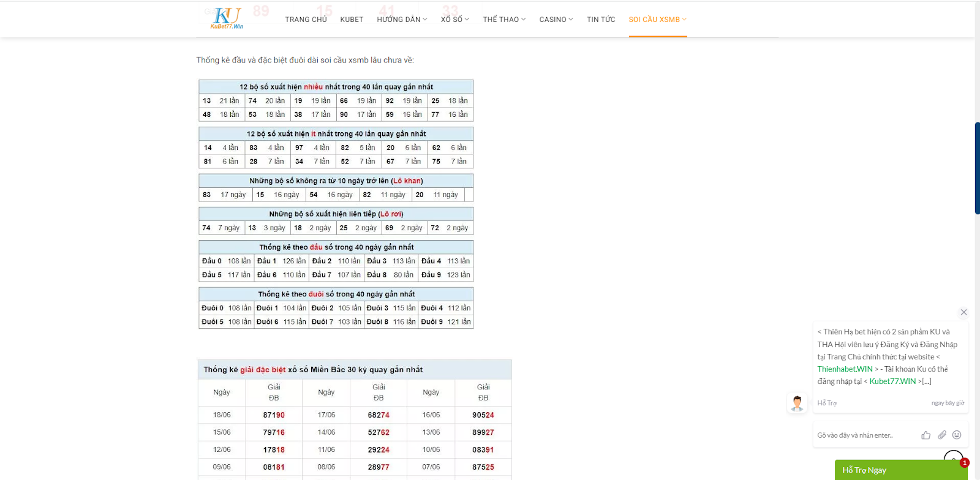980x480 pixels.
Task: Click special prize number 79716
Action: [x=274, y=432]
